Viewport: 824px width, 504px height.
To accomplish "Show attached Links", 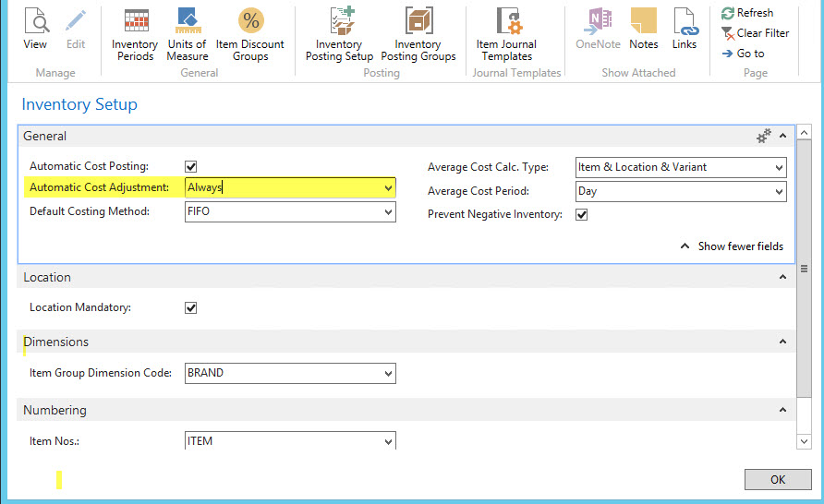I will 685,29.
